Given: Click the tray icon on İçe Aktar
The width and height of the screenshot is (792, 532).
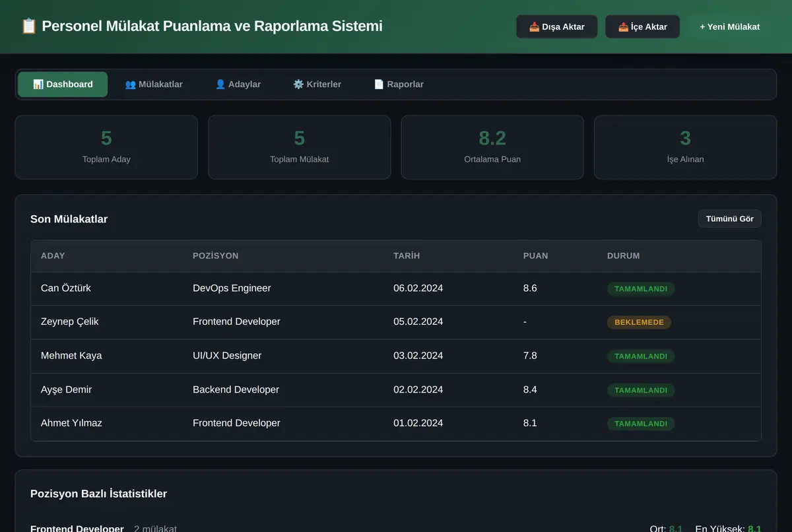Looking at the screenshot, I should click(623, 27).
